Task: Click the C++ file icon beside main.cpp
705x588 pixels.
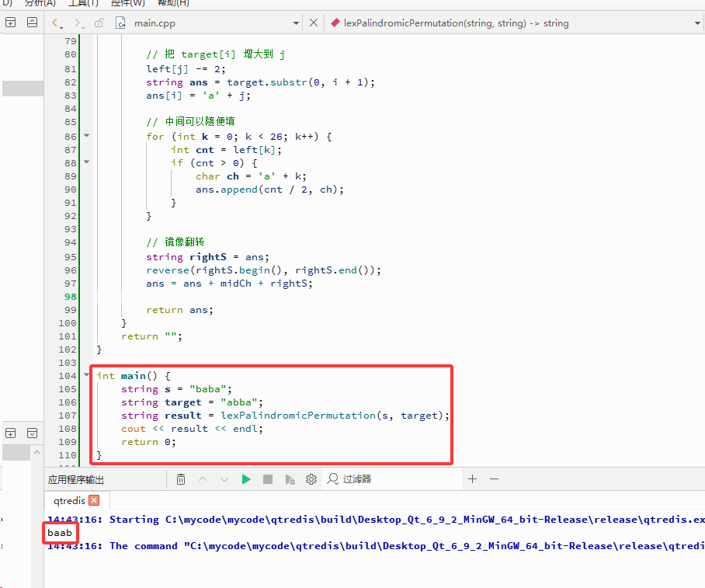Action: 120,23
